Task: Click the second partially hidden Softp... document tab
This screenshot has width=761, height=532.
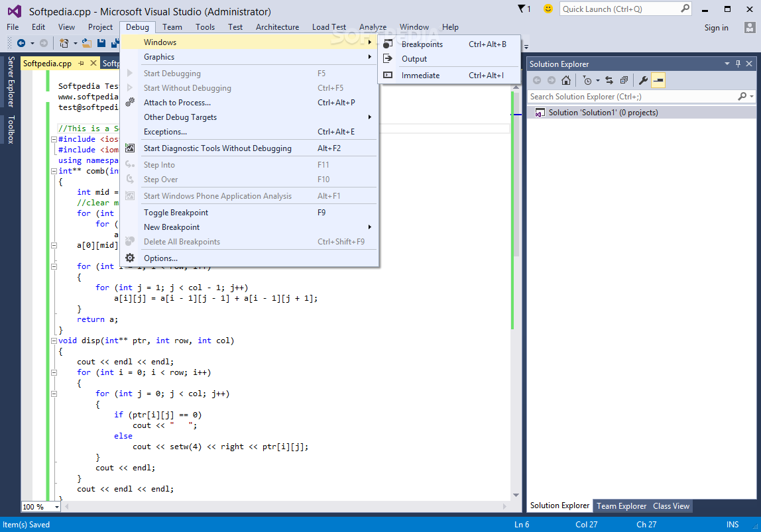Action: click(x=110, y=64)
